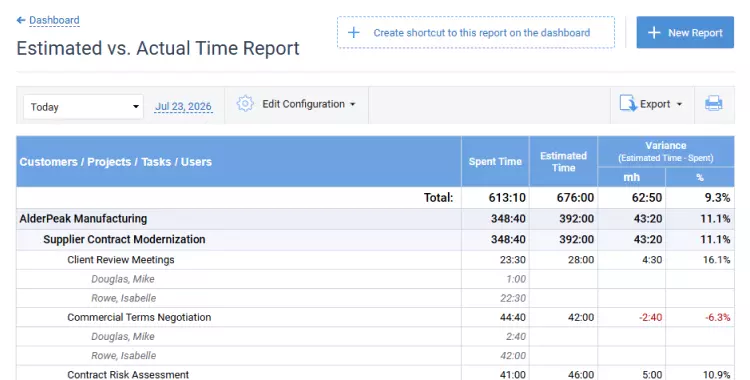Click spent time value 22:30
Image resolution: width=750 pixels, height=380 pixels.
(x=513, y=298)
